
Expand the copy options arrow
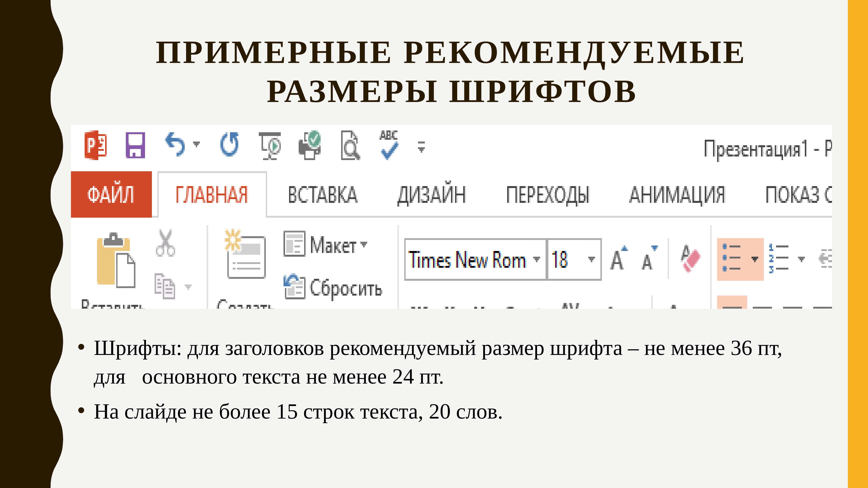click(188, 287)
